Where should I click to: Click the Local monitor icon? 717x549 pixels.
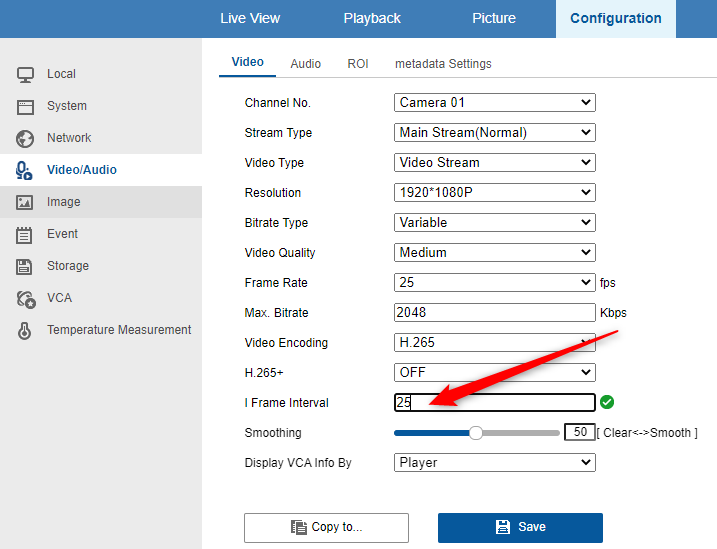(25, 75)
